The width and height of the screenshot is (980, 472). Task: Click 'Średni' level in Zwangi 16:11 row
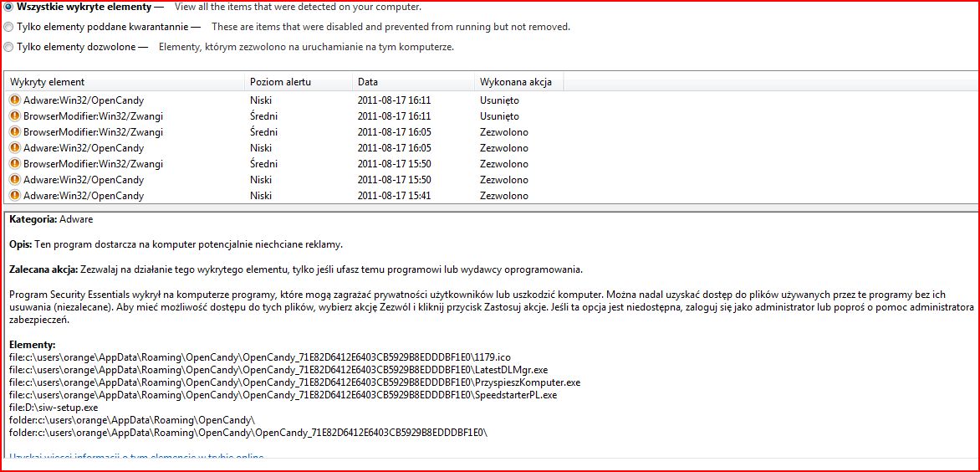tap(263, 115)
